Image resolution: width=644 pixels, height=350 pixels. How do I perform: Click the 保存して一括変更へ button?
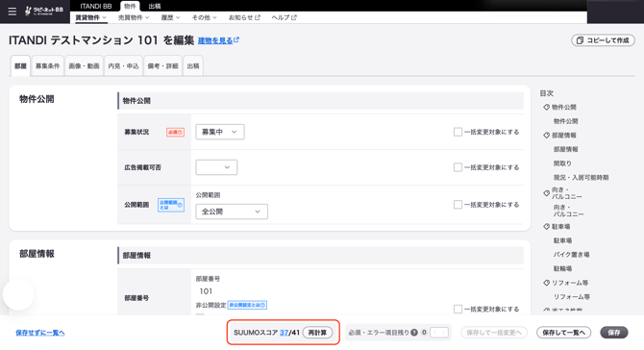pos(494,333)
